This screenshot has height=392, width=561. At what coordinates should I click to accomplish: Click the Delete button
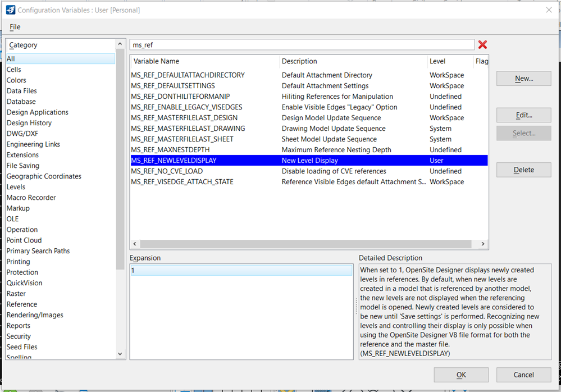point(523,170)
